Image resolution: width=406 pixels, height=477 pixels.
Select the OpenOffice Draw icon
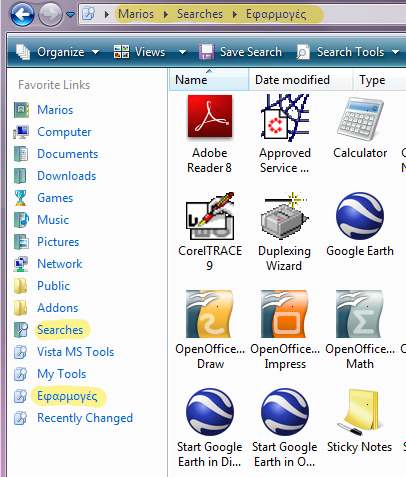click(210, 314)
